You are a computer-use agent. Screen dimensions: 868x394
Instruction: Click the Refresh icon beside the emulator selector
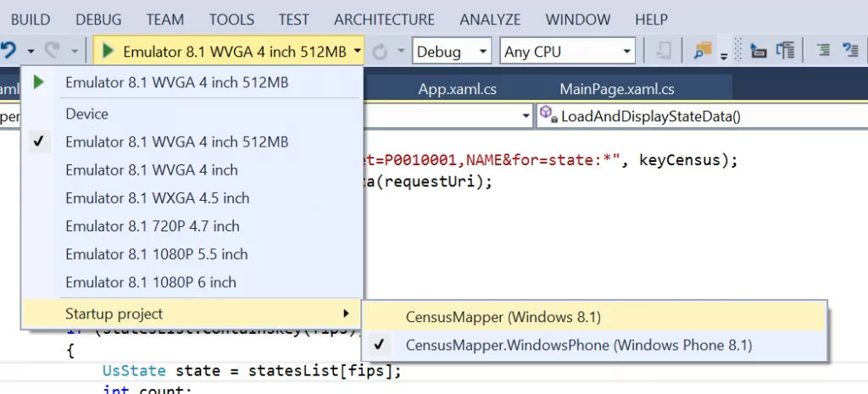(x=379, y=52)
